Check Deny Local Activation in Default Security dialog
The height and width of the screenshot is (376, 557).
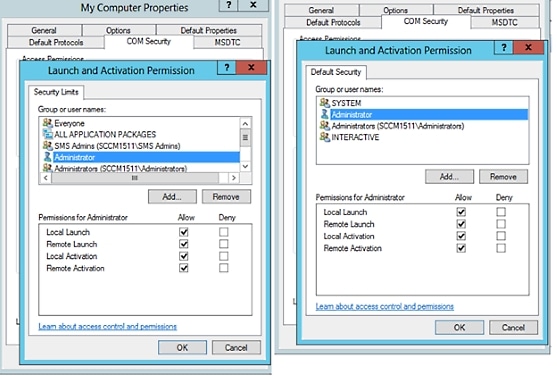click(501, 236)
